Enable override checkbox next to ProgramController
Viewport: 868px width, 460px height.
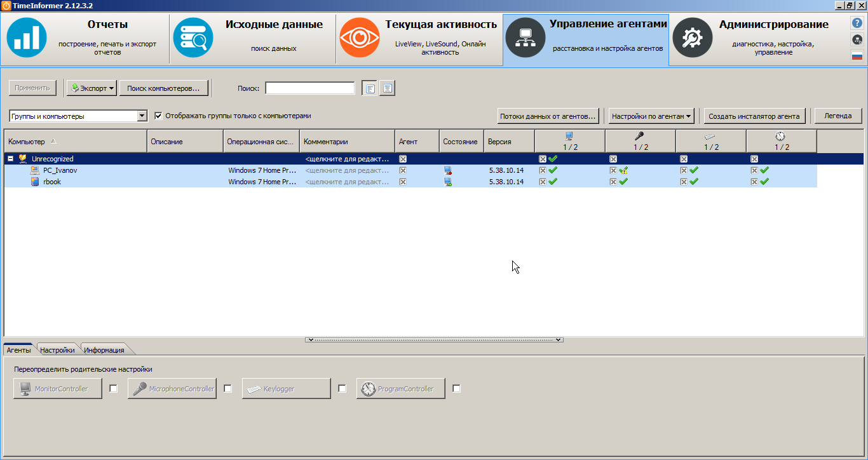pos(456,388)
